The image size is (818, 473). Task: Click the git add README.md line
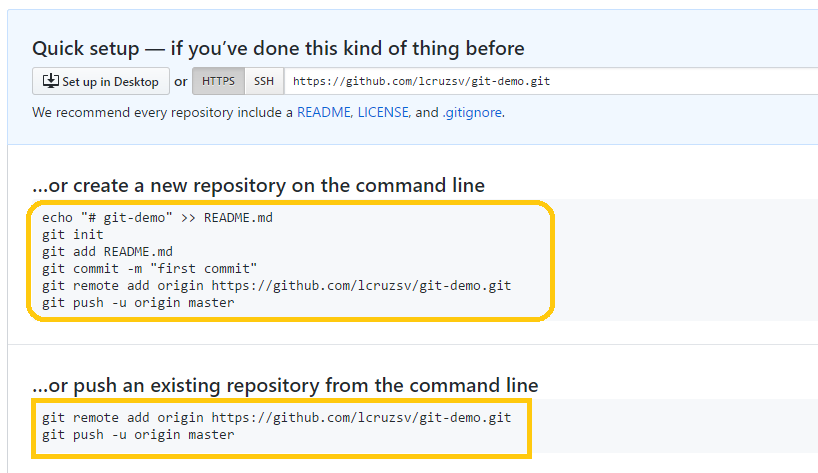pyautogui.click(x=107, y=252)
